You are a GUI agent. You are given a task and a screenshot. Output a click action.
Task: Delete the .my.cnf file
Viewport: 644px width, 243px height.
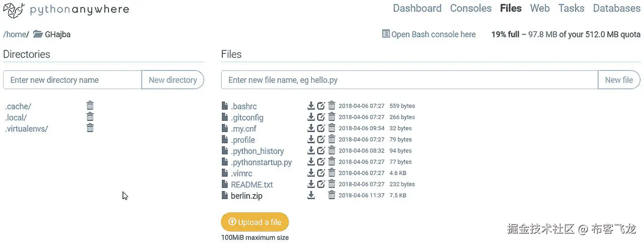tap(332, 128)
